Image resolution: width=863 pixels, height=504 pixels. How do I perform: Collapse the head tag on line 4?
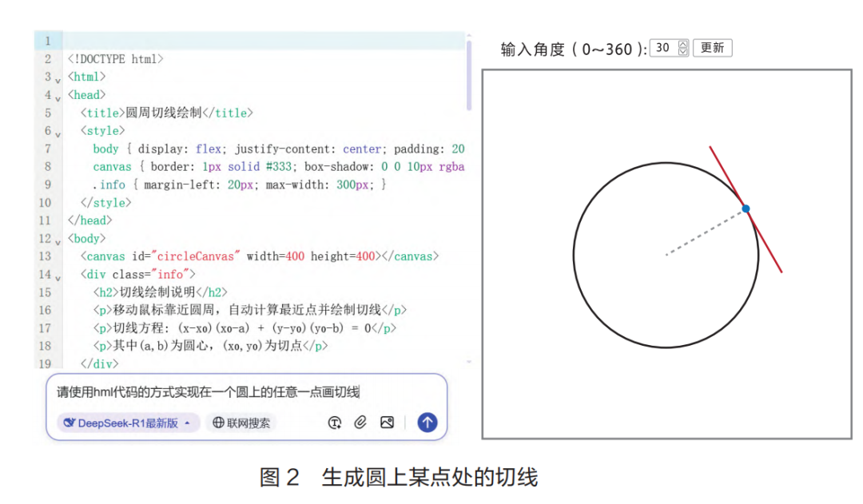tap(58, 99)
